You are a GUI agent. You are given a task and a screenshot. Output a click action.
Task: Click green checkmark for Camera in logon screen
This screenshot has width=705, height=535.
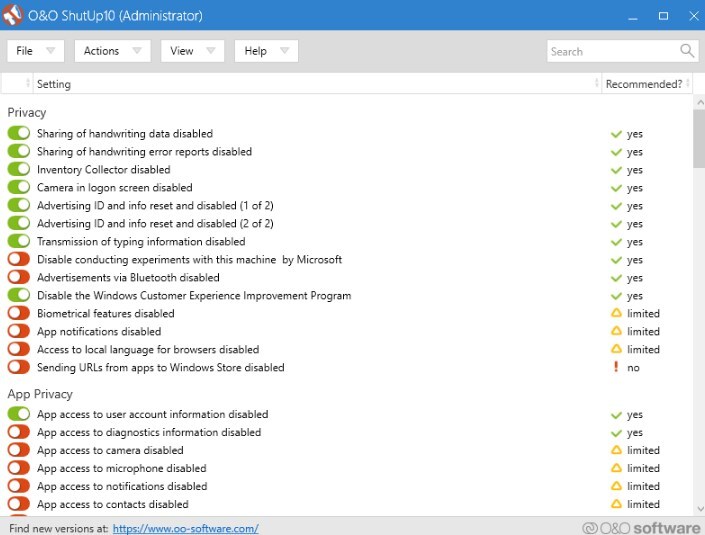coord(617,188)
